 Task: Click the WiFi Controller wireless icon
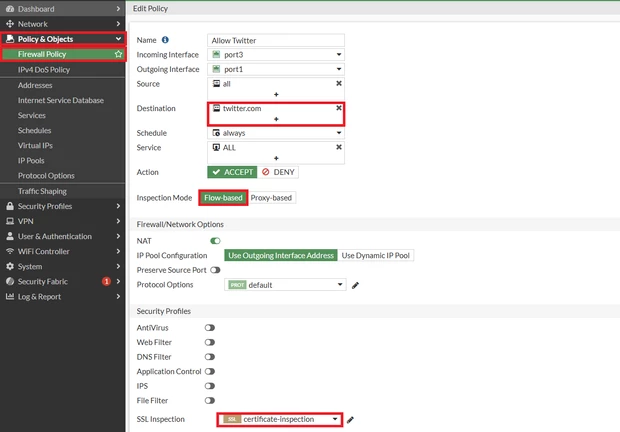coord(10,251)
